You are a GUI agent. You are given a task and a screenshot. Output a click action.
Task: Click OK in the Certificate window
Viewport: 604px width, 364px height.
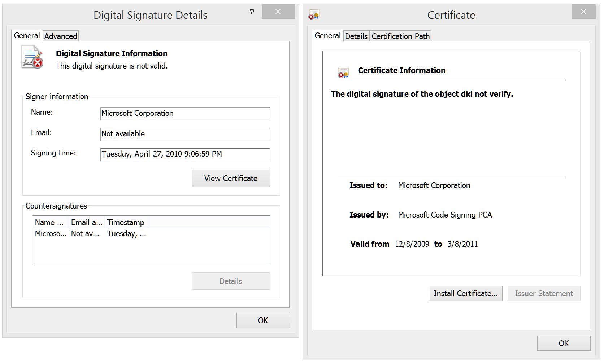point(564,343)
